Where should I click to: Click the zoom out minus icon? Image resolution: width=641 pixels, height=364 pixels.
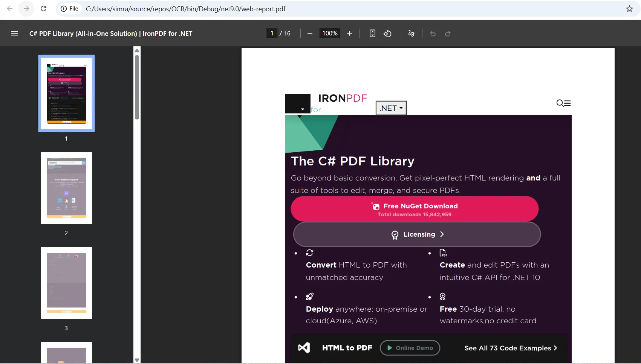[310, 34]
